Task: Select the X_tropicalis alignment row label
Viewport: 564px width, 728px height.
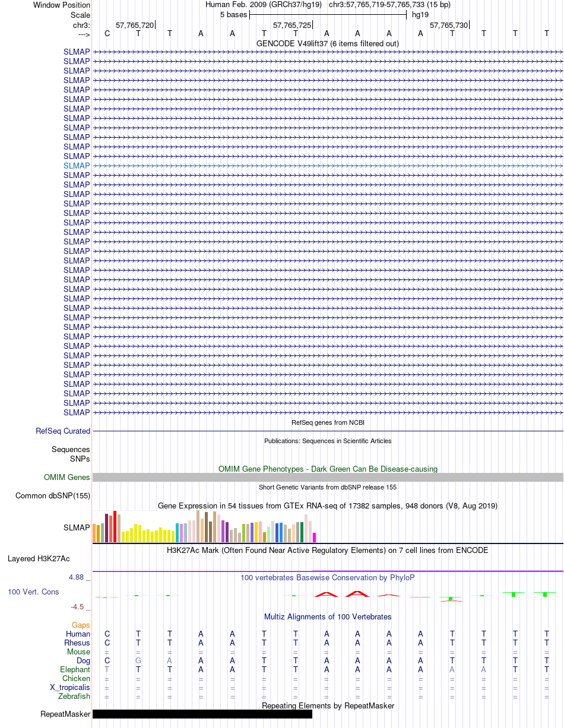Action: pos(70,688)
